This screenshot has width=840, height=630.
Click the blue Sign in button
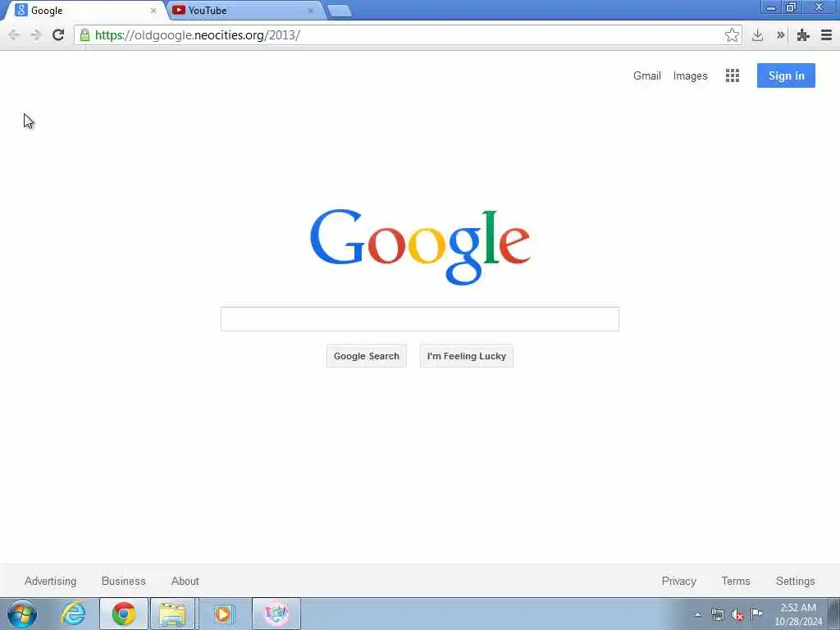pos(786,75)
